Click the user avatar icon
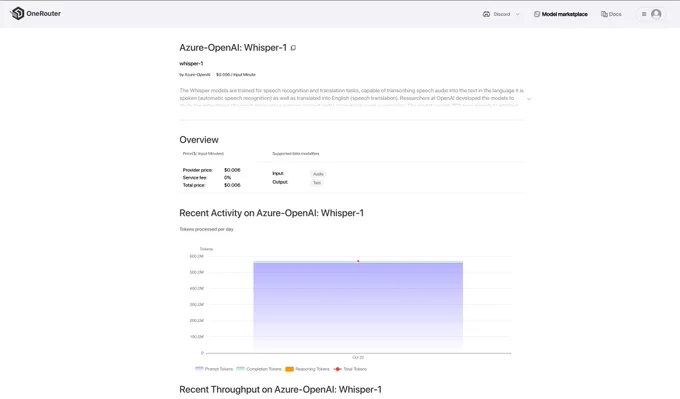Screen dimensions: 680x399 [656, 14]
